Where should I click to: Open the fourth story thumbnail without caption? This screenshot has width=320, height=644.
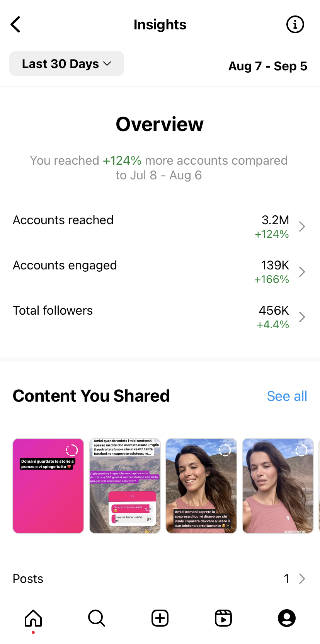(x=278, y=486)
